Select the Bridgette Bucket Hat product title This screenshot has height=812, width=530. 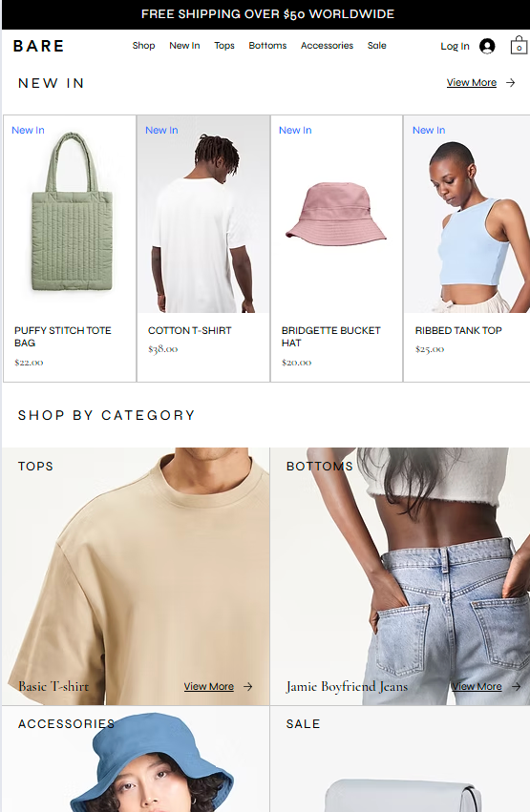pyautogui.click(x=331, y=337)
